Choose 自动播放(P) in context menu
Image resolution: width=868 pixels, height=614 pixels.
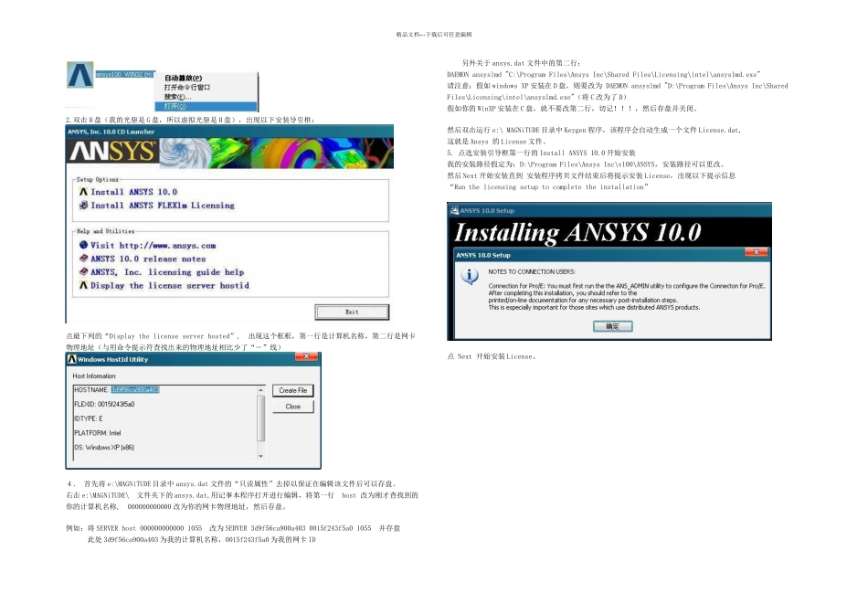pos(183,78)
